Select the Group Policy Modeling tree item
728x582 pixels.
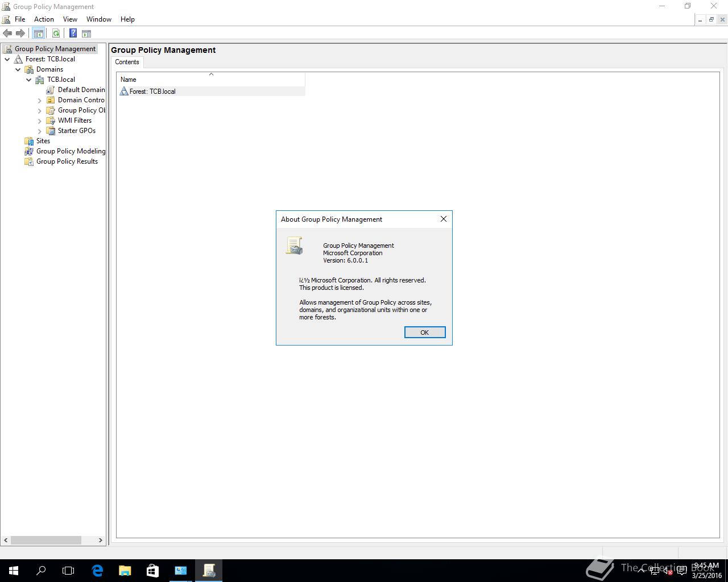71,151
